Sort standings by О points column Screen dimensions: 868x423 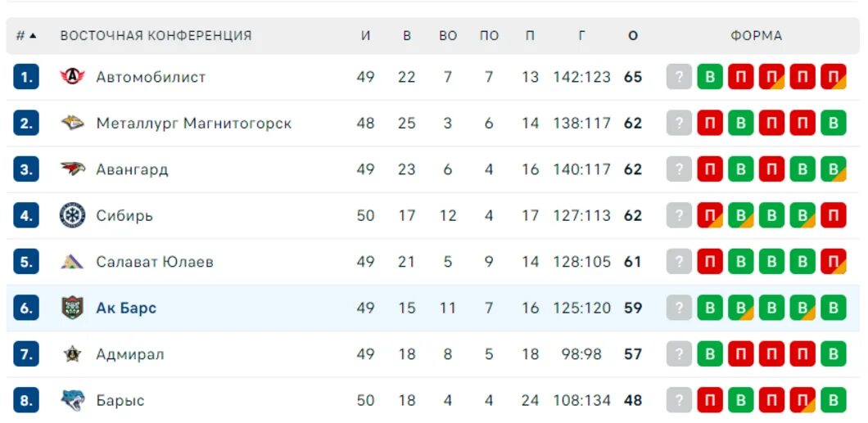633,36
